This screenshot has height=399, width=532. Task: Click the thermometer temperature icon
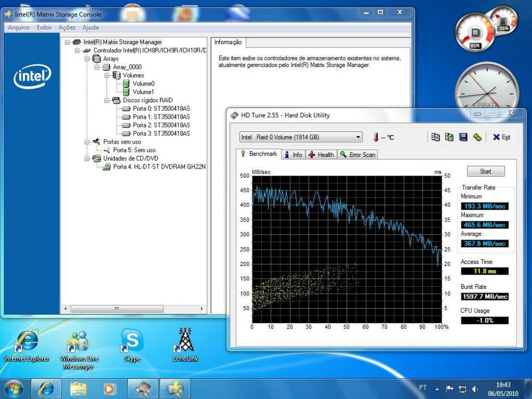376,137
